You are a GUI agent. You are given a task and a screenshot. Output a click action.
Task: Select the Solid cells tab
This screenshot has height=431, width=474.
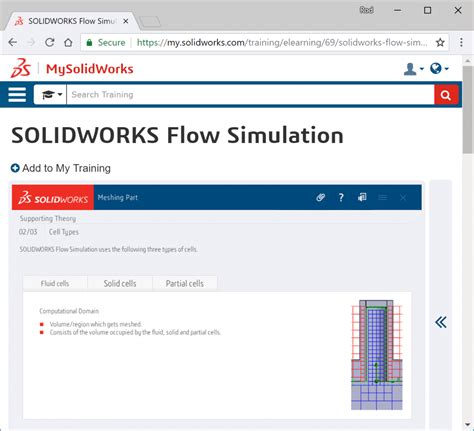(x=120, y=284)
